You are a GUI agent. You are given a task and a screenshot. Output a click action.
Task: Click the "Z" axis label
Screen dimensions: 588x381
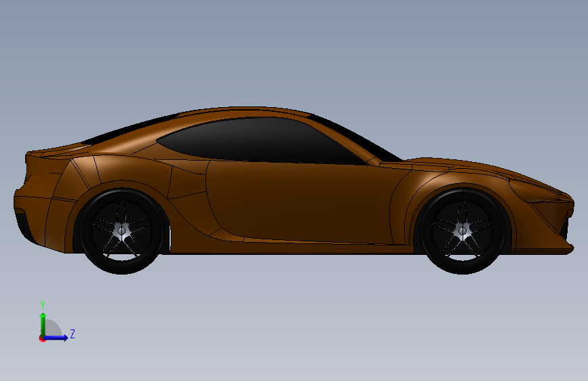73,334
